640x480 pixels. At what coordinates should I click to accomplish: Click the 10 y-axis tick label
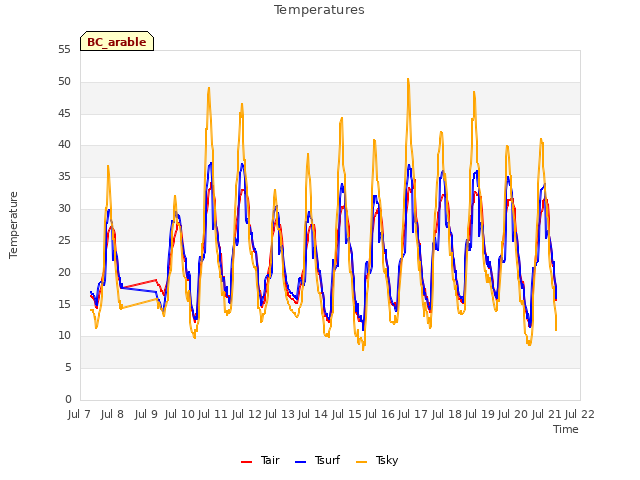pyautogui.click(x=64, y=336)
